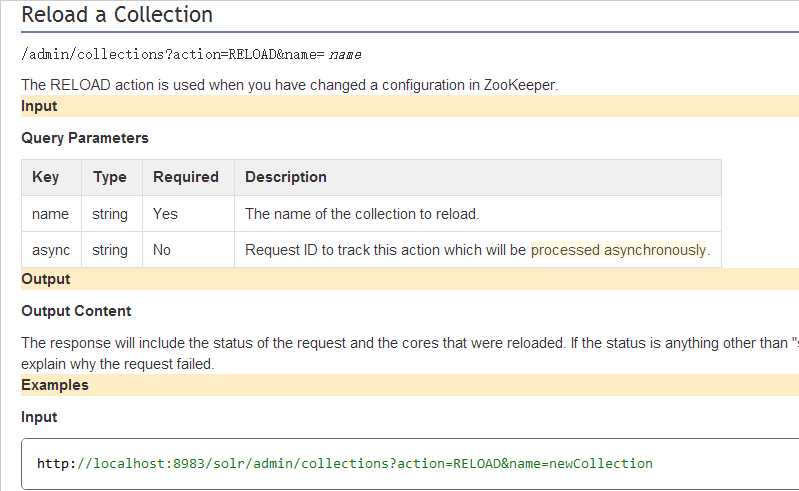The height and width of the screenshot is (491, 799).
Task: Select the "async" cell in Key column
Action: (x=52, y=250)
